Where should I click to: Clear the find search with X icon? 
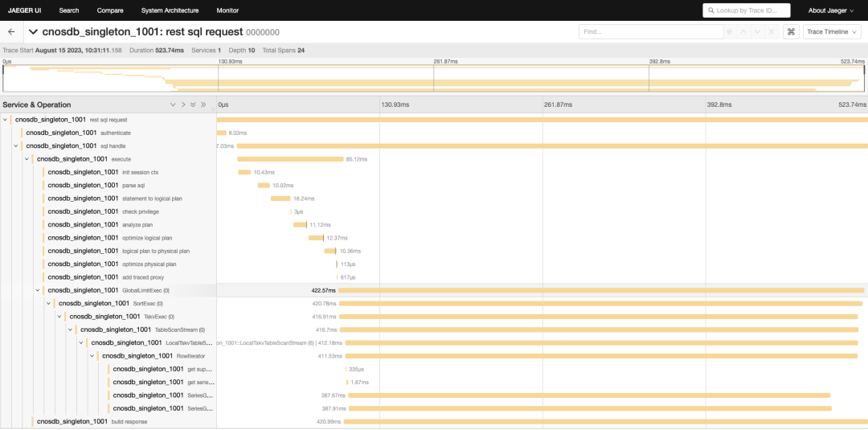click(x=772, y=32)
